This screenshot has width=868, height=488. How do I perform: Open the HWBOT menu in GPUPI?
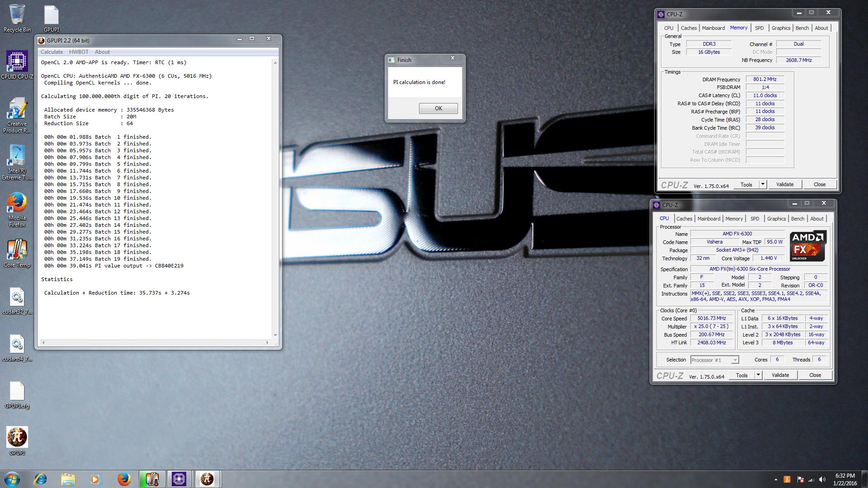coord(79,52)
